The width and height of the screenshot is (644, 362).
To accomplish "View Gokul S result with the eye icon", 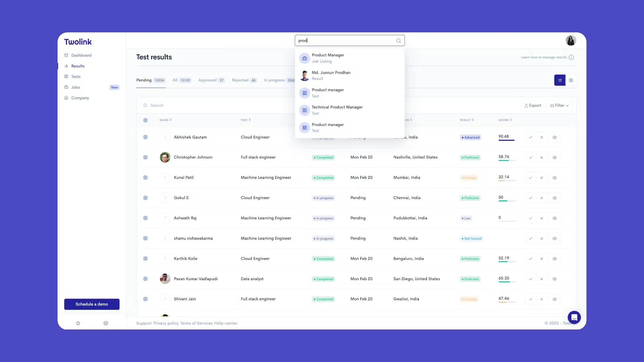I will click(554, 198).
